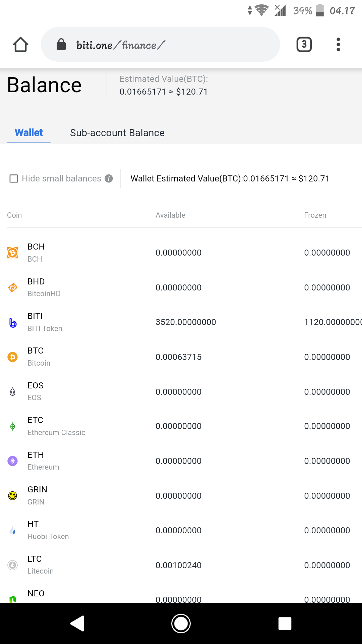
Task: Focus the biti.one/finance address bar
Action: pos(168,45)
